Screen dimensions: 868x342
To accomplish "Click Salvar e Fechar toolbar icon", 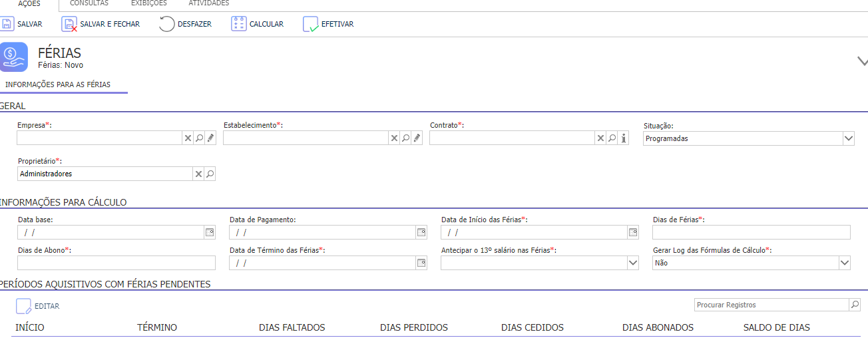I will click(69, 25).
